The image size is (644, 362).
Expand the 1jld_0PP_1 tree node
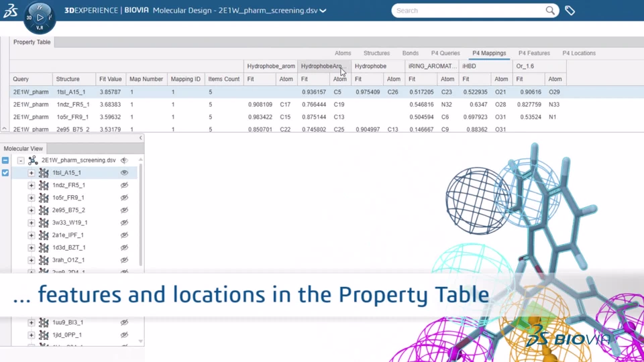tap(32, 335)
